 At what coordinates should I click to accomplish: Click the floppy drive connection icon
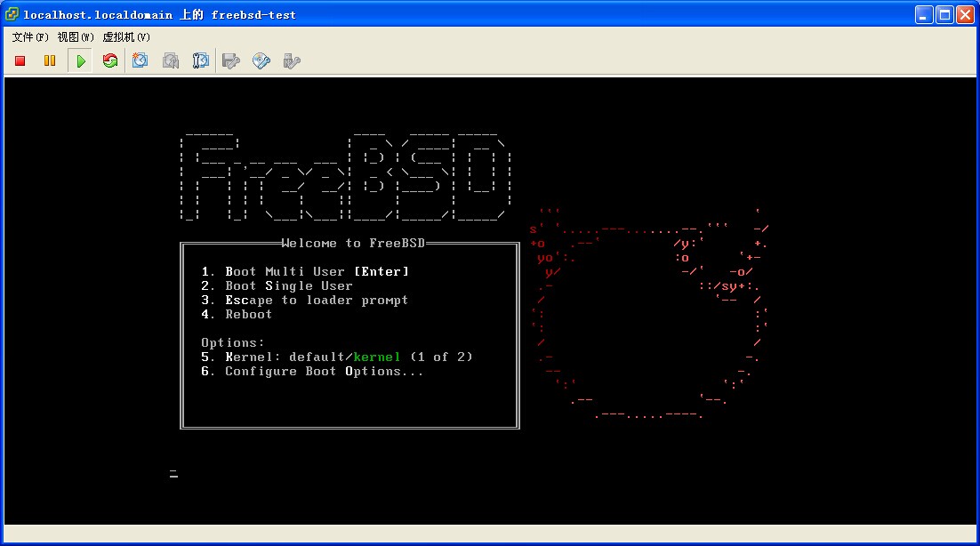pos(231,60)
